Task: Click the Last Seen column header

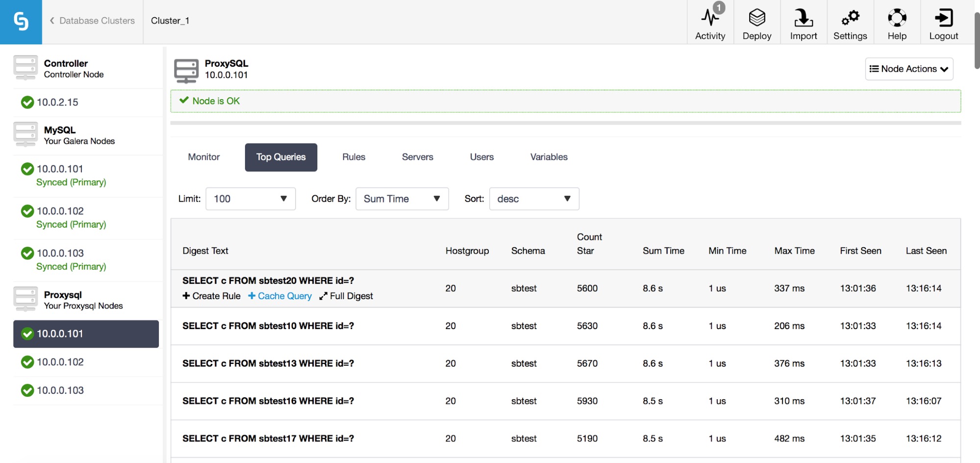Action: pos(926,251)
